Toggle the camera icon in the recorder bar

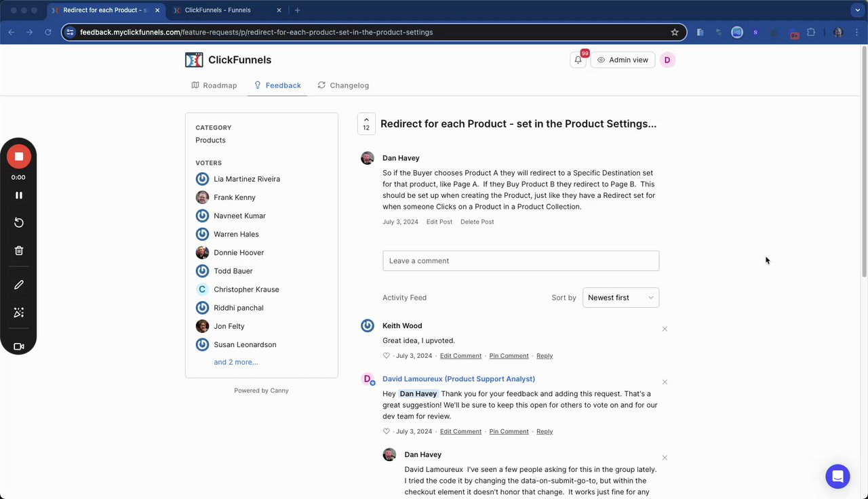point(19,346)
